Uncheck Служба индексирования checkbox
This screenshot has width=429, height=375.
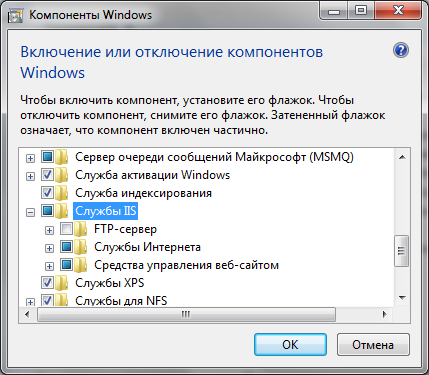coord(47,192)
